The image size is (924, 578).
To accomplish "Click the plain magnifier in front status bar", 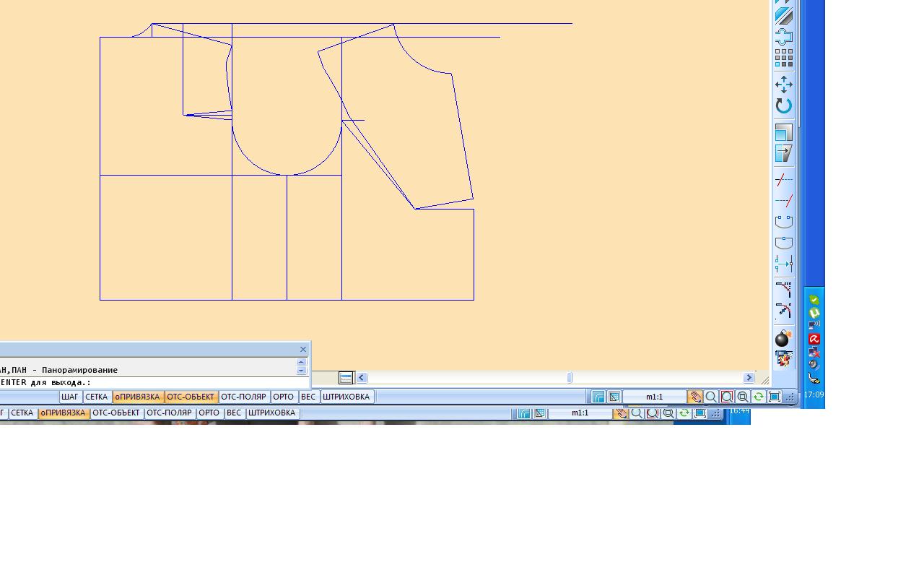I will click(711, 397).
